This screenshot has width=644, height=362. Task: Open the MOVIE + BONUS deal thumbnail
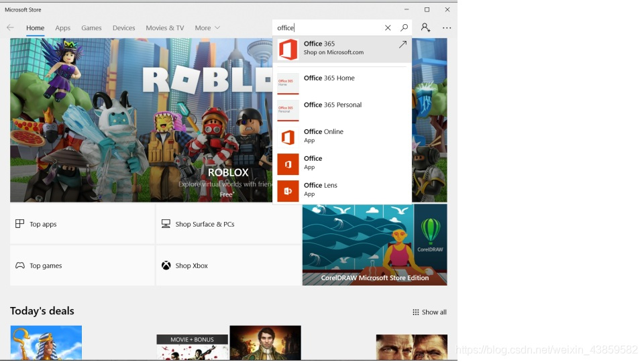[x=193, y=347]
